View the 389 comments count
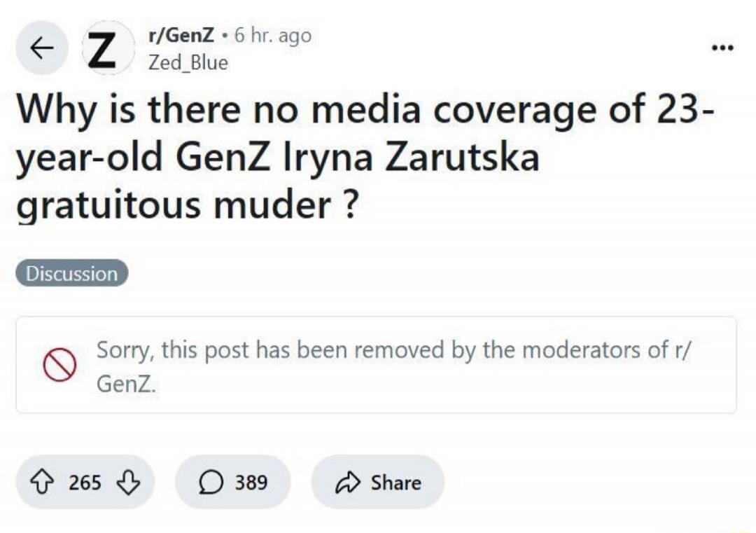756x533 pixels. [x=251, y=482]
